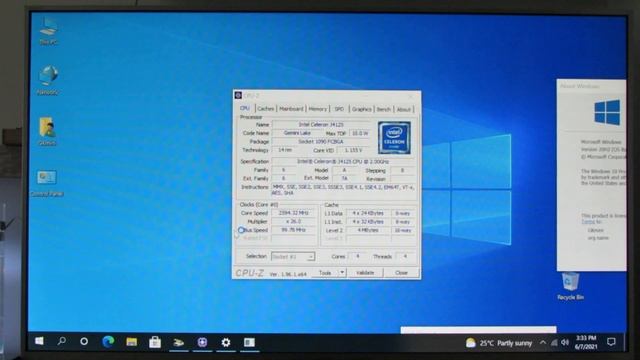This screenshot has height=360, width=640.
Task: Click the Threads count value
Action: click(x=405, y=256)
